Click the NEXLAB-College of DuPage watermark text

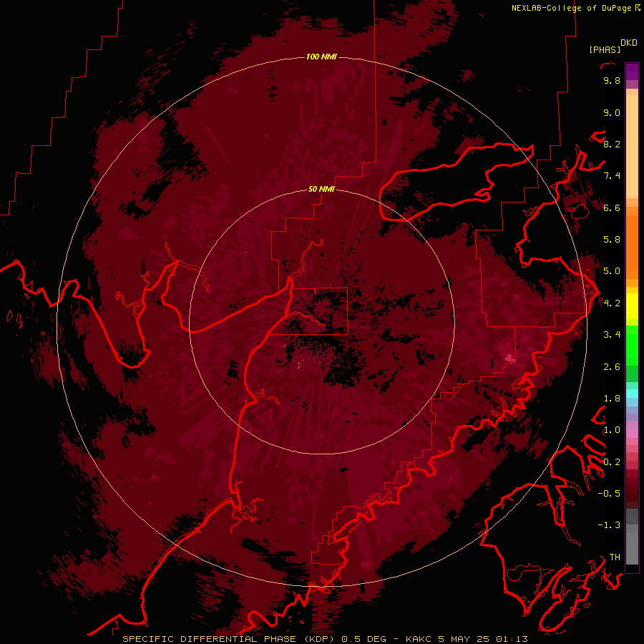pos(575,8)
